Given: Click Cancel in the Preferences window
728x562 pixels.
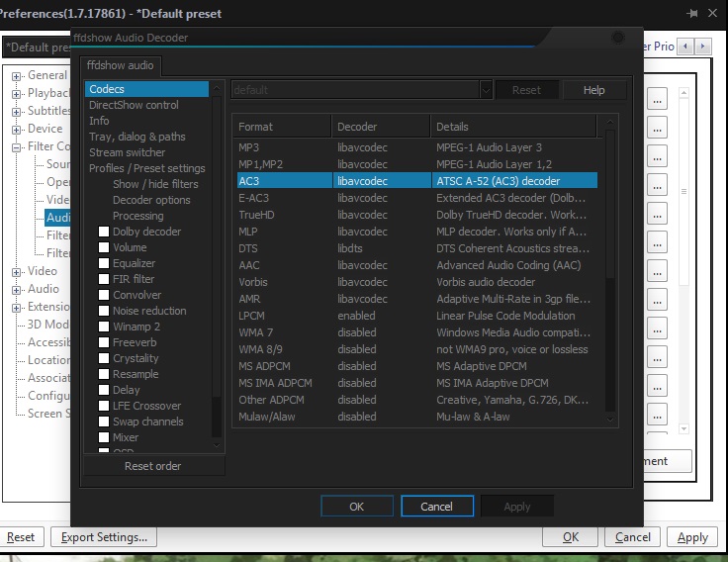Looking at the screenshot, I should point(632,537).
